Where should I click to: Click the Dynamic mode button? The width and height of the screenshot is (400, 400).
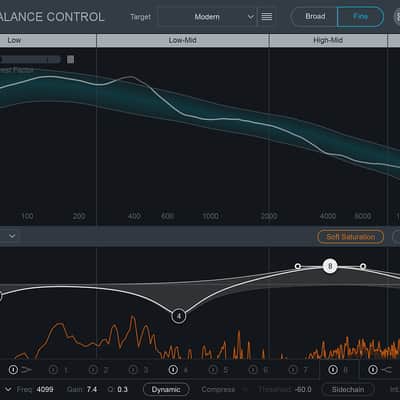pos(166,389)
